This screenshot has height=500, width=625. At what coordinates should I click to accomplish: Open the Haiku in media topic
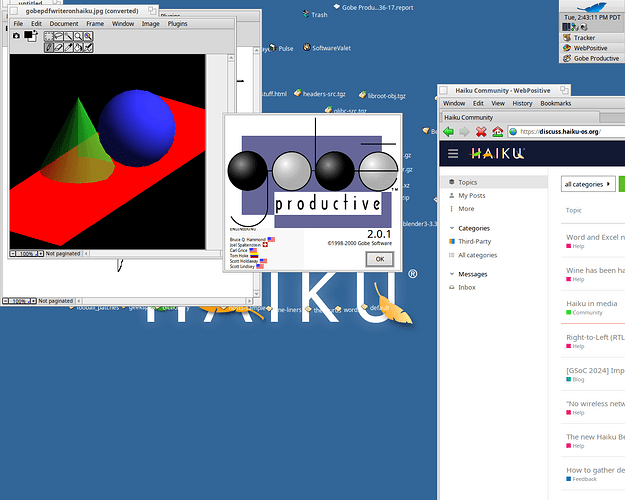[592, 303]
